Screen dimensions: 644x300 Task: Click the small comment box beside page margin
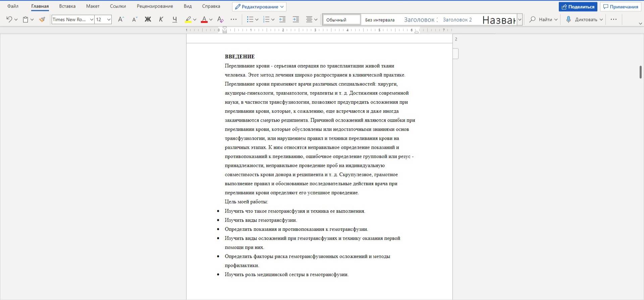(455, 54)
